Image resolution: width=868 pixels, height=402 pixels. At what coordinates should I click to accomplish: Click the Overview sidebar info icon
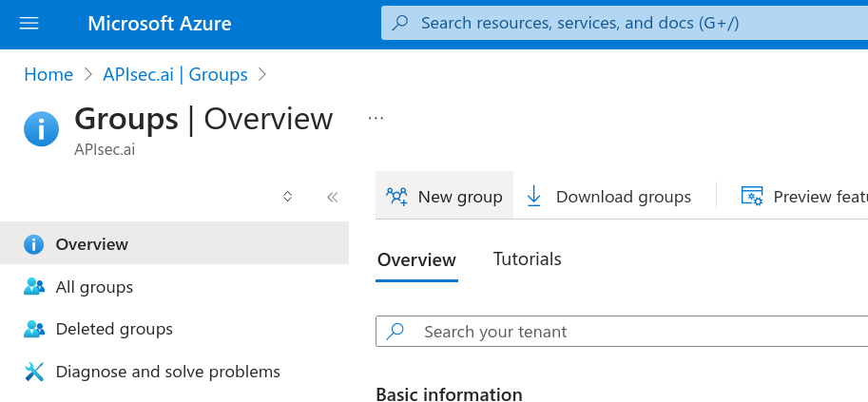(34, 244)
